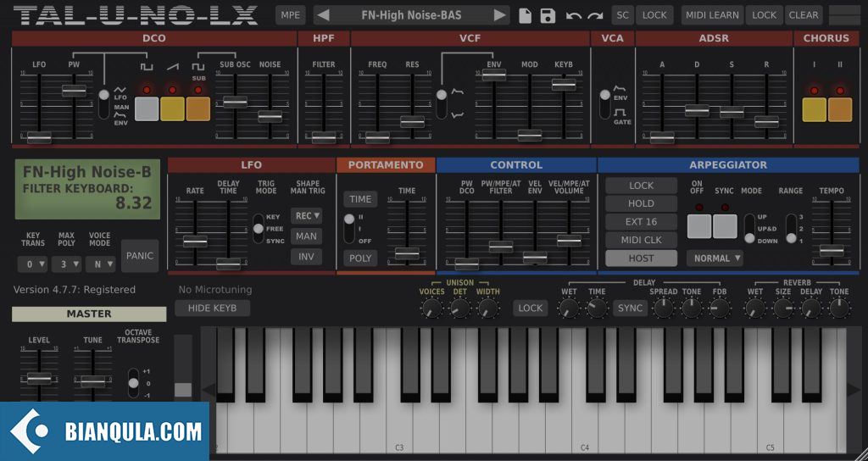
Task: Toggle the DCO sub oscillator button
Action: click(x=198, y=109)
